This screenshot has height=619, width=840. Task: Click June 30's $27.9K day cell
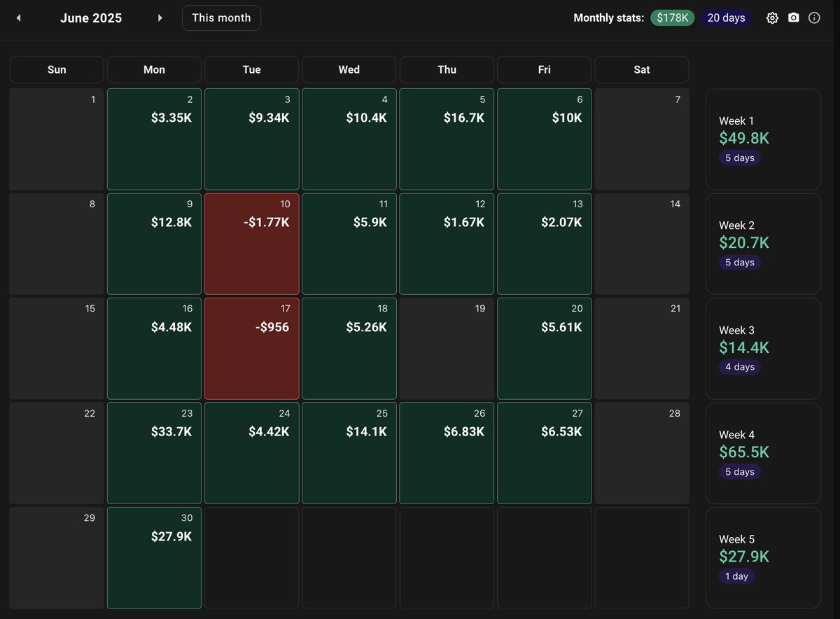(153, 558)
